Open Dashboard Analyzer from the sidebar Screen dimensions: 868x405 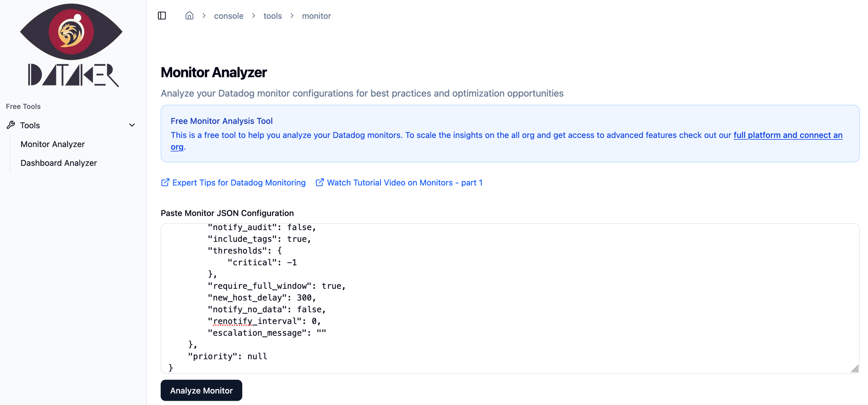tap(59, 163)
